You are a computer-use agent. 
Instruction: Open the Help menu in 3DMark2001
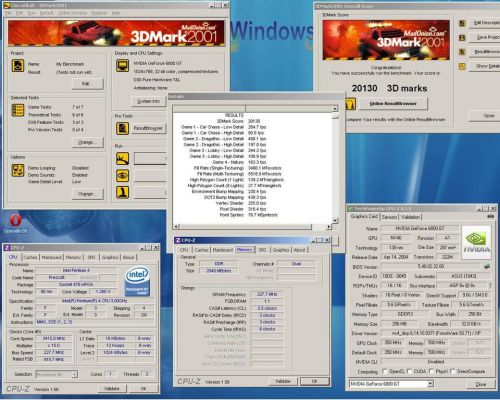(116, 13)
